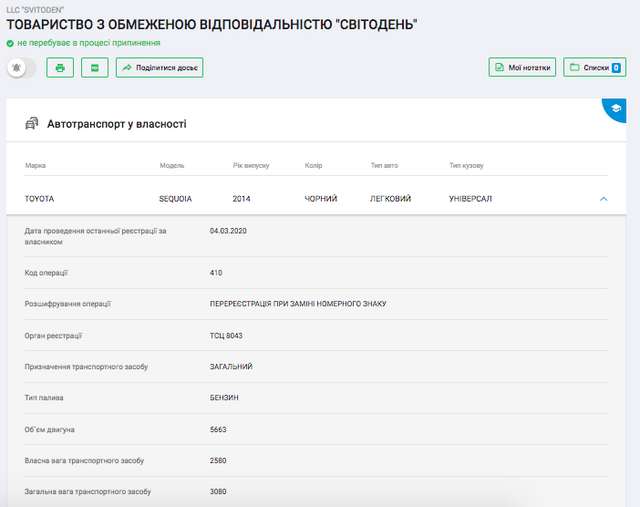Click the export file icon button
Viewport: 640px width, 507px height.
click(x=95, y=68)
